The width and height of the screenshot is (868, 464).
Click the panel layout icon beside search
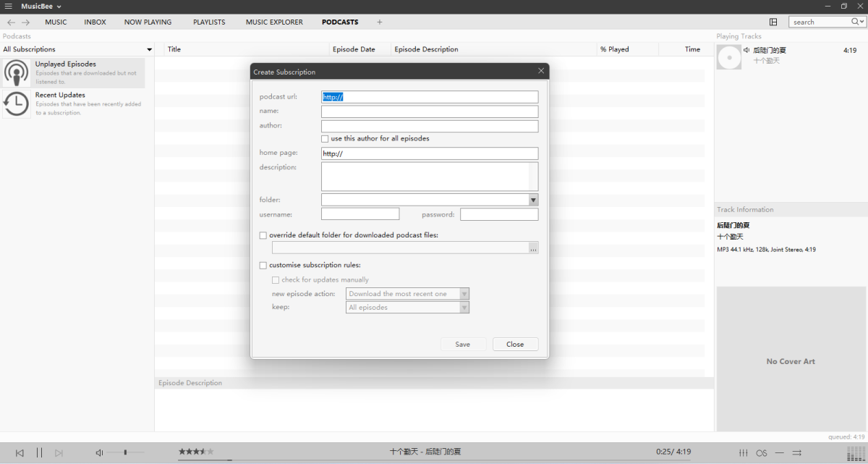[773, 22]
